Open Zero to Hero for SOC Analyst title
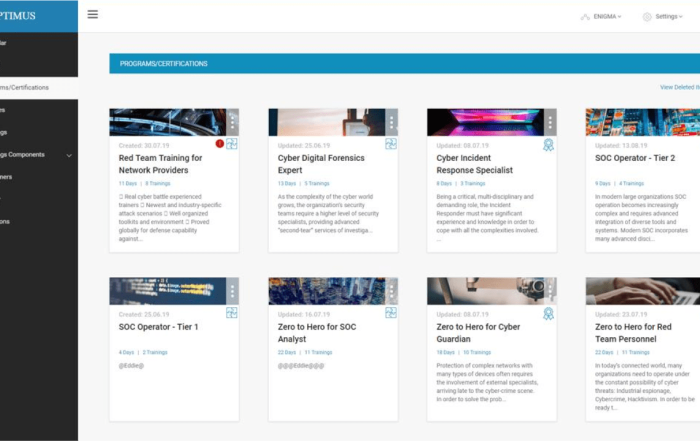 317,333
